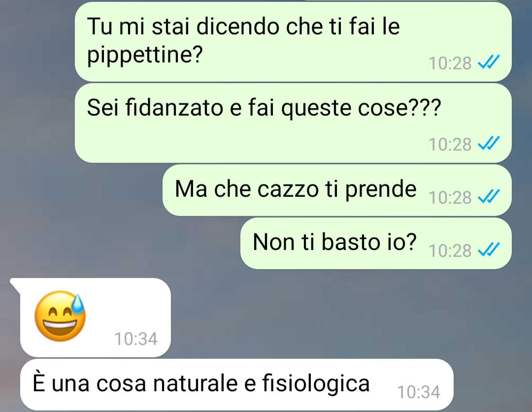Tap the 10:28 timestamp on the 'pippettine?' message
The width and height of the screenshot is (532, 412).
tap(450, 63)
